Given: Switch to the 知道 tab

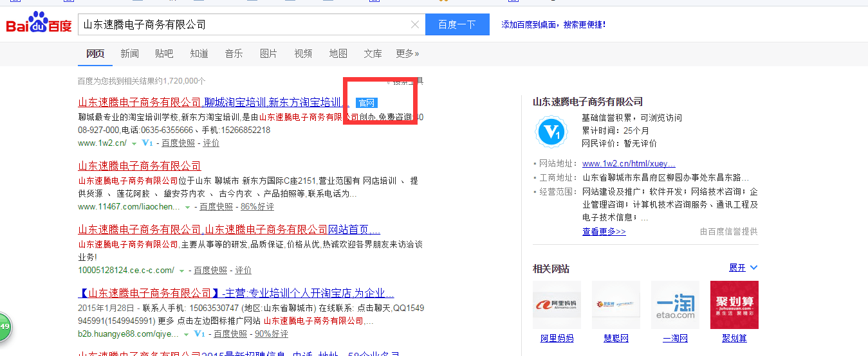Looking at the screenshot, I should click(x=199, y=53).
